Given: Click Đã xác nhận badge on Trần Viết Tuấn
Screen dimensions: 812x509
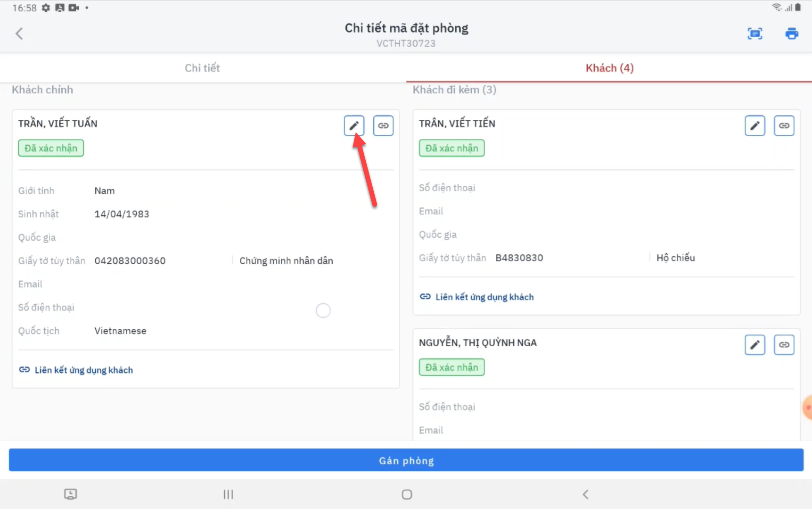Looking at the screenshot, I should tap(51, 148).
